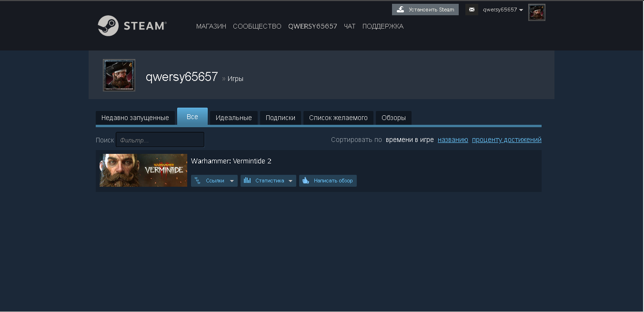Switch to Недавно запущенные tab
Screen dimensions: 644x312
tap(135, 118)
